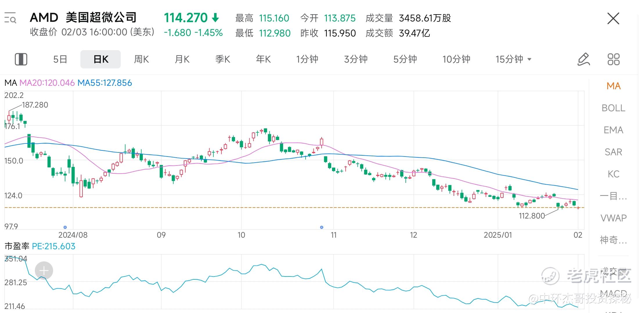The width and height of the screenshot is (644, 313).
Task: Select the VWAP indicator
Action: [614, 218]
